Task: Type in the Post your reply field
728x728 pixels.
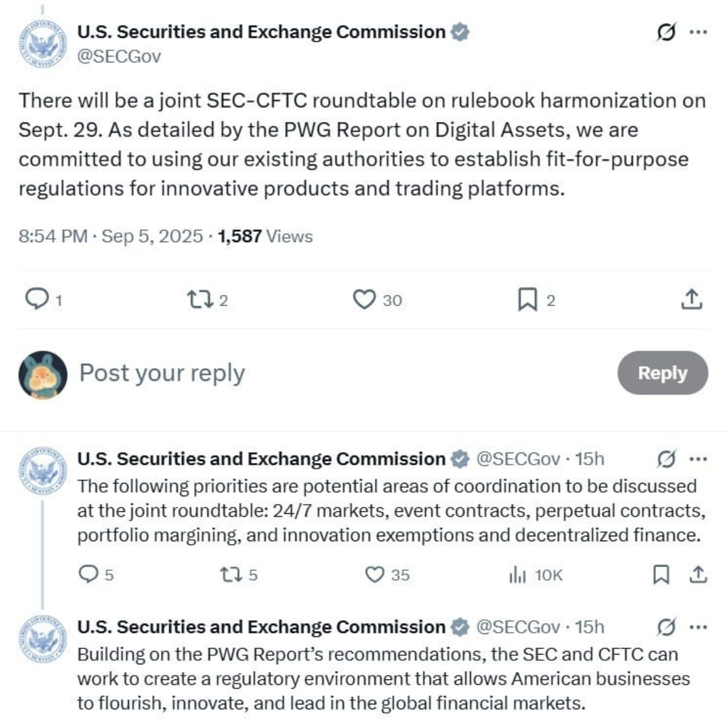Action: click(303, 372)
